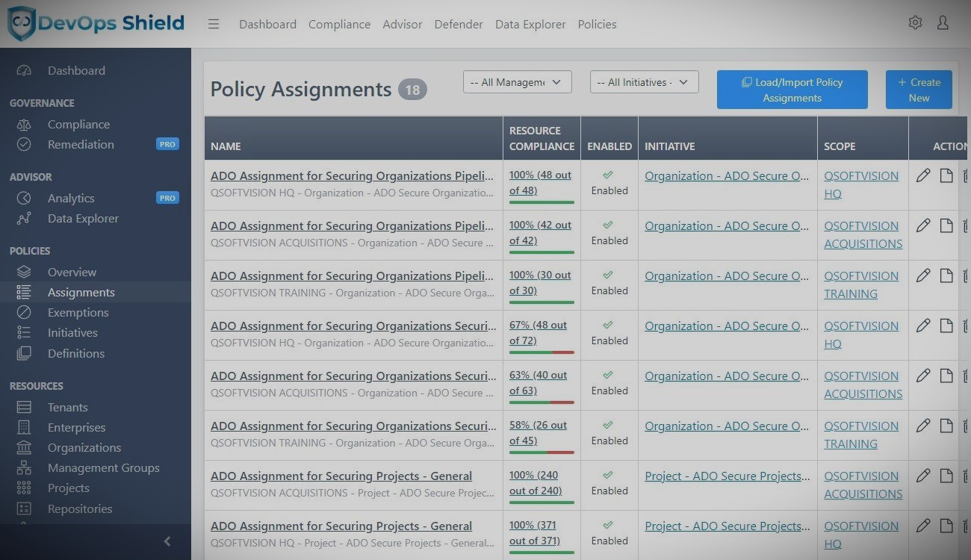Screen dimensions: 971x560
Task: Click the Analytics pie chart icon
Action: [24, 199]
